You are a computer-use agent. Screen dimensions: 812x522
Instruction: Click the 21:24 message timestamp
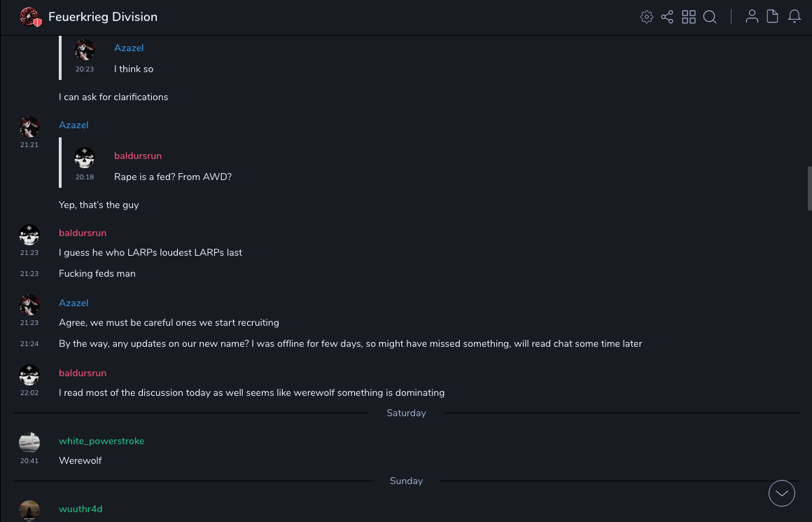(x=29, y=344)
